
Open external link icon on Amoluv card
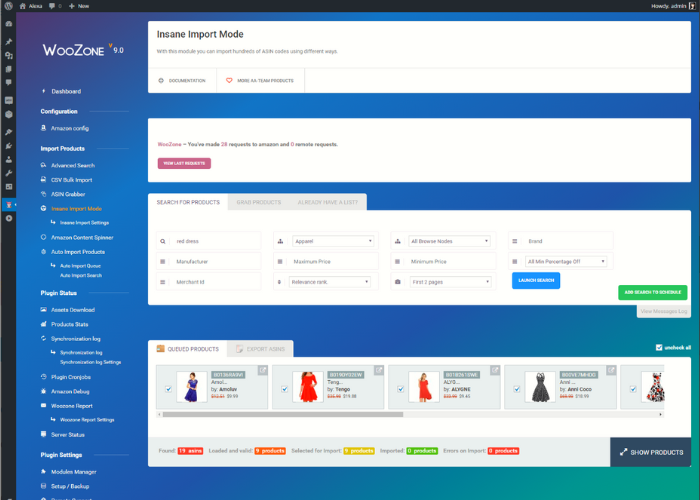click(262, 370)
